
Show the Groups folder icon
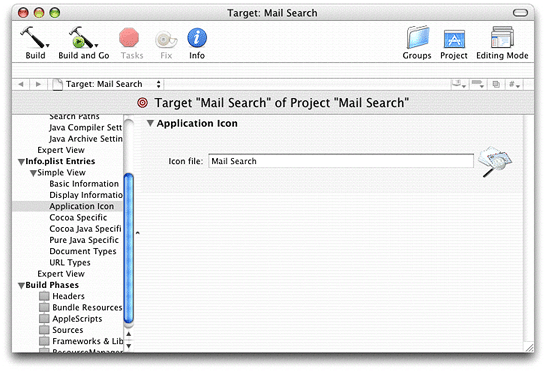418,37
